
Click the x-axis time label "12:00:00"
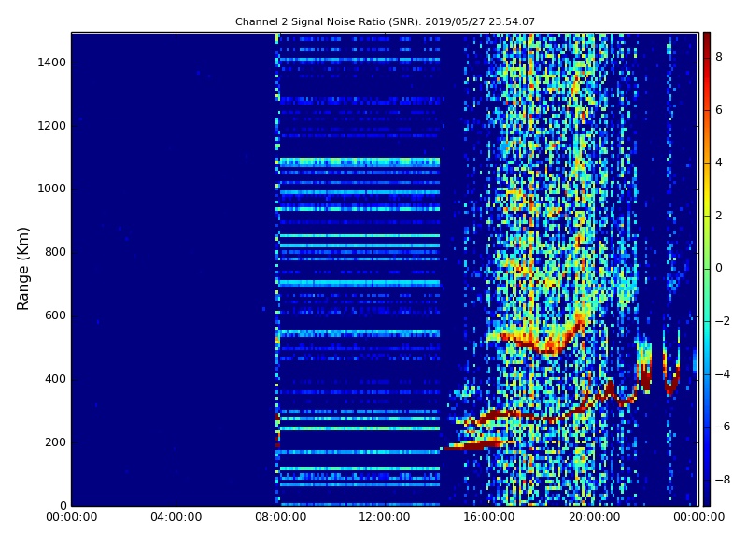385,517
